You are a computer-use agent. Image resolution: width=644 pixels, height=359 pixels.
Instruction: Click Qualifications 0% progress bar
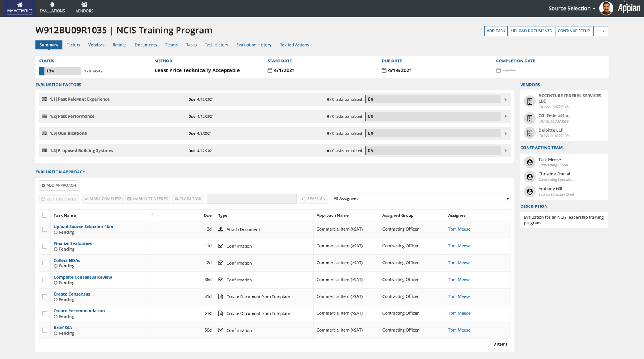click(x=433, y=133)
